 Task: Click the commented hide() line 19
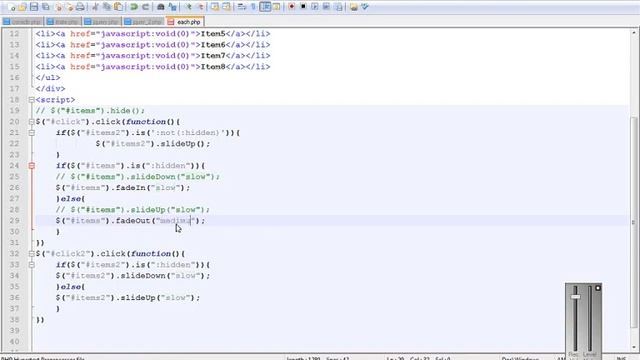(90, 111)
